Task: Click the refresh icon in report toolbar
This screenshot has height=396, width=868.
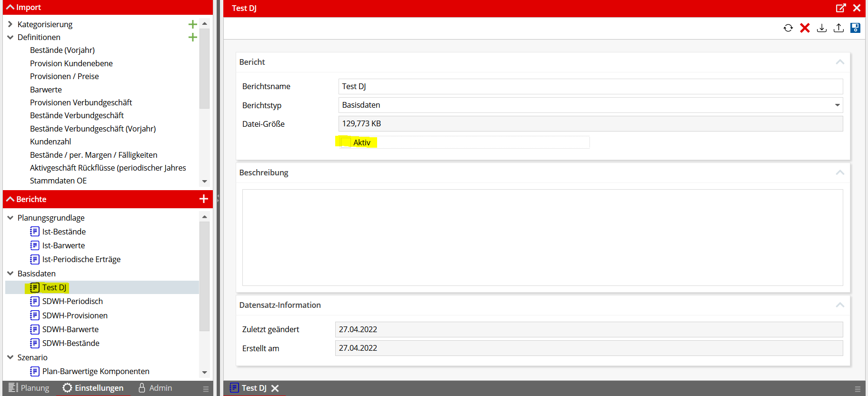Action: (788, 28)
